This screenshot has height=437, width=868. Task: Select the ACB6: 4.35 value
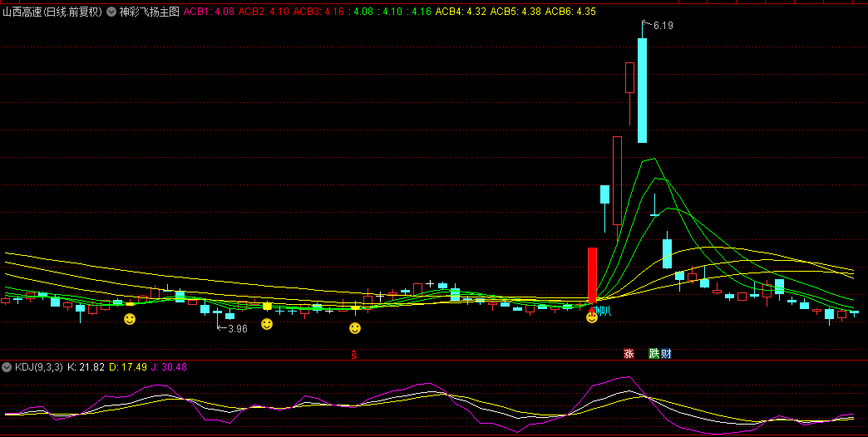[570, 11]
